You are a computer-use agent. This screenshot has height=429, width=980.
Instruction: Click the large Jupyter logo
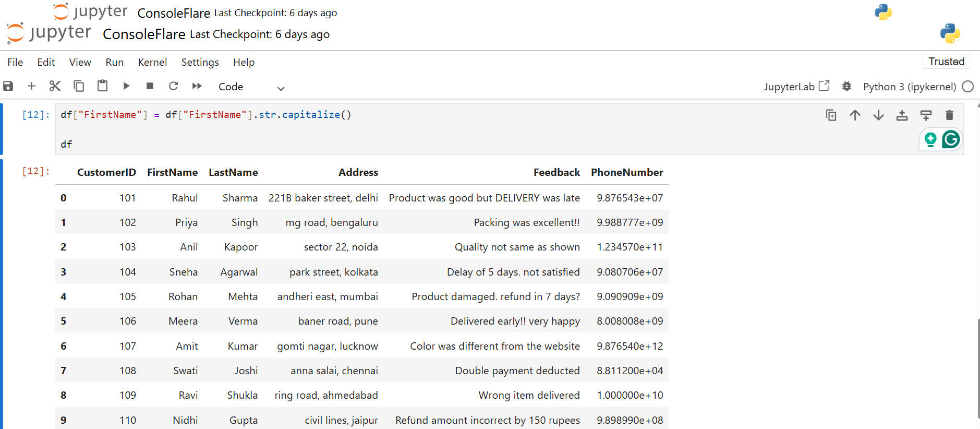point(49,33)
